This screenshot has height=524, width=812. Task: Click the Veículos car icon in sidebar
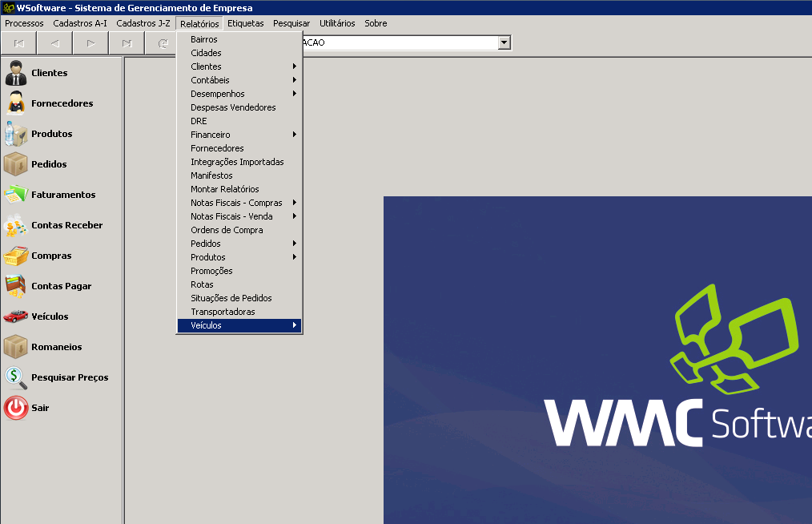(16, 316)
